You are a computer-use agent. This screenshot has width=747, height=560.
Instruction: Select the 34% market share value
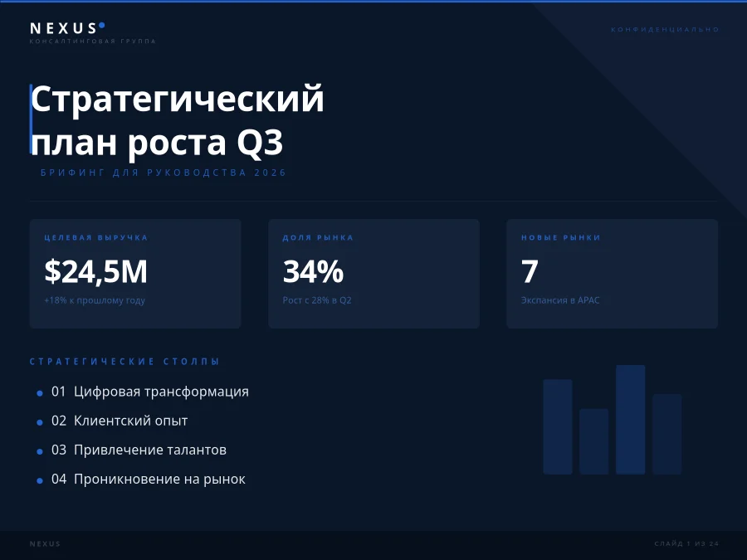(313, 271)
